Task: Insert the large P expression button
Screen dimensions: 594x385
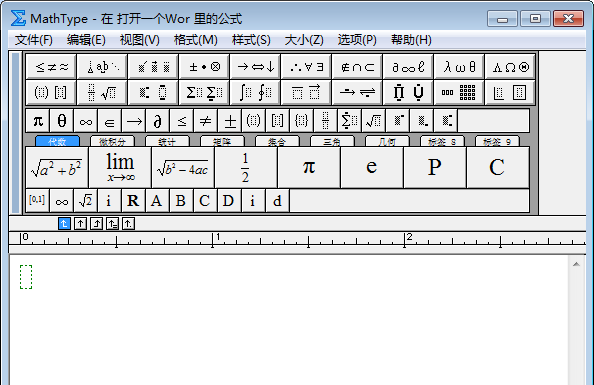Action: [x=435, y=167]
